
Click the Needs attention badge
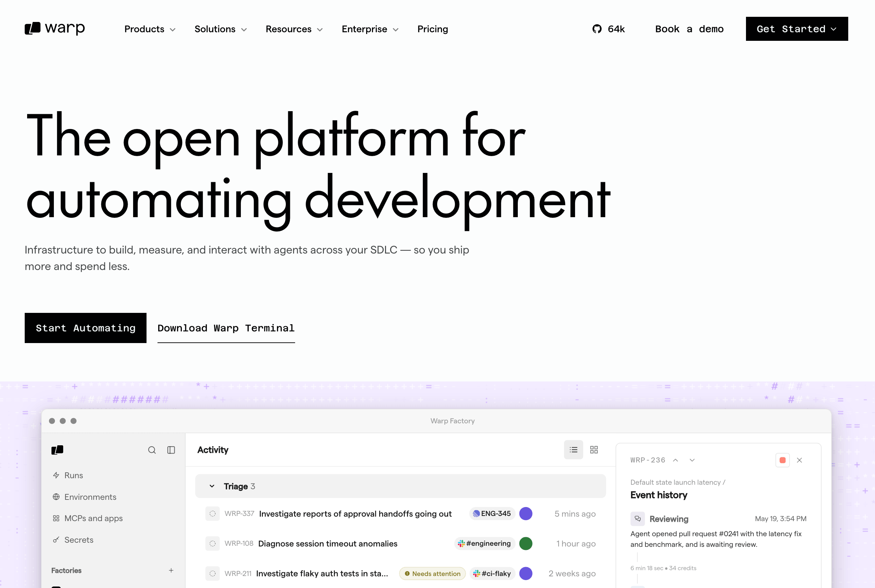(x=432, y=574)
